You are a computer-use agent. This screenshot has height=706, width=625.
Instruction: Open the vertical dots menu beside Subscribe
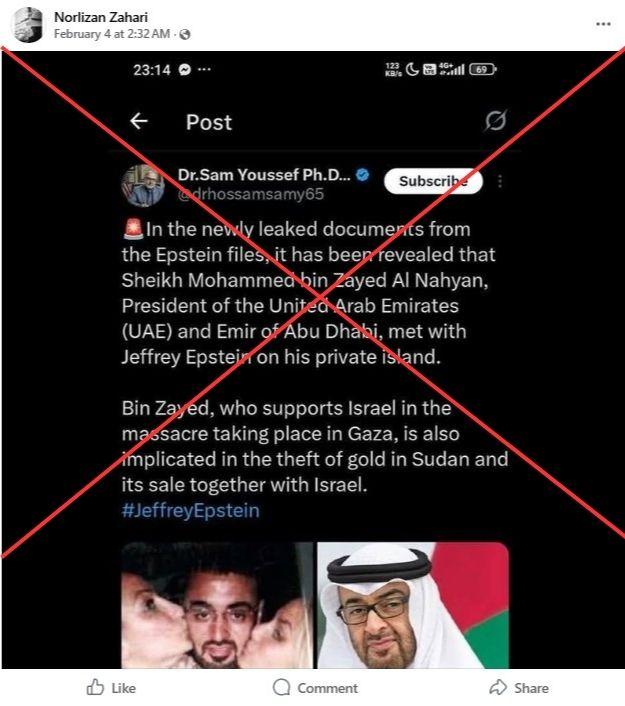500,181
